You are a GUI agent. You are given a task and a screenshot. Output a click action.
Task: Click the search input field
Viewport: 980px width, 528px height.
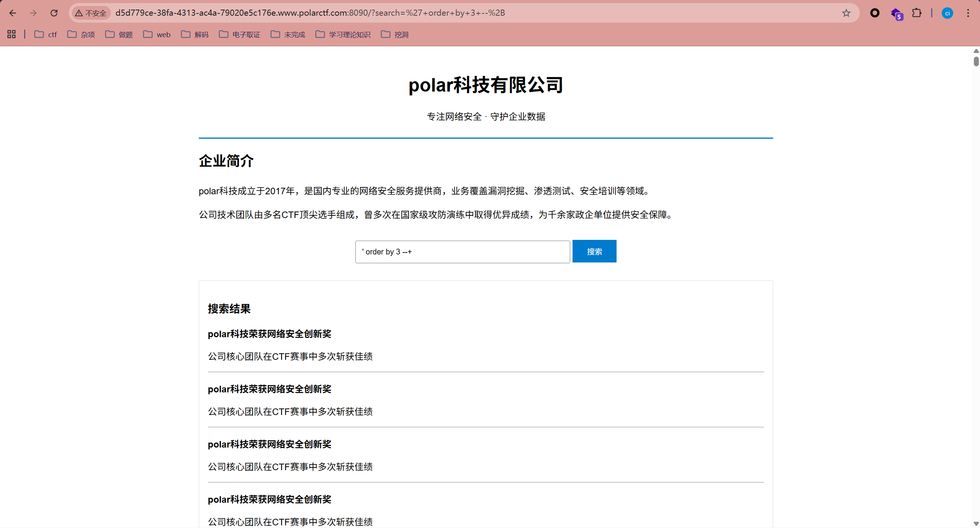coord(462,252)
